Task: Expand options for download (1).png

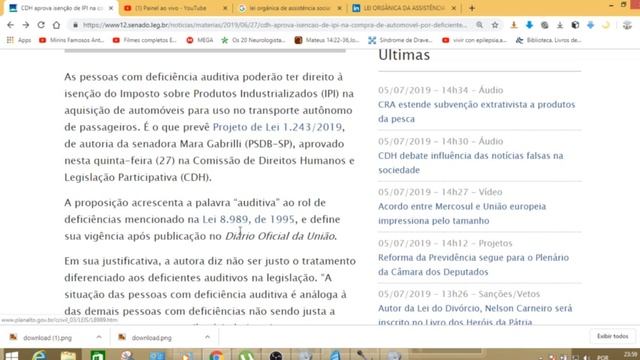Action: [99, 337]
